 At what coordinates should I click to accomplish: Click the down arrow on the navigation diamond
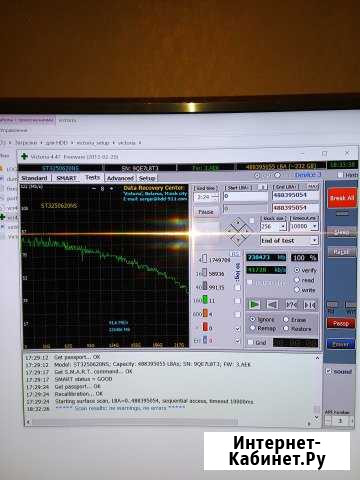tap(238, 239)
